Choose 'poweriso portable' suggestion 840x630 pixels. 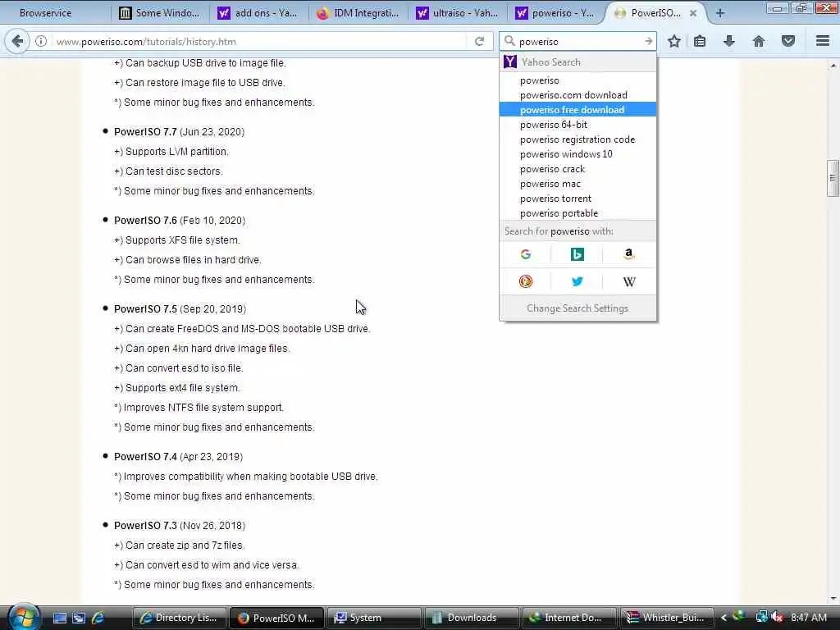[x=577, y=213]
